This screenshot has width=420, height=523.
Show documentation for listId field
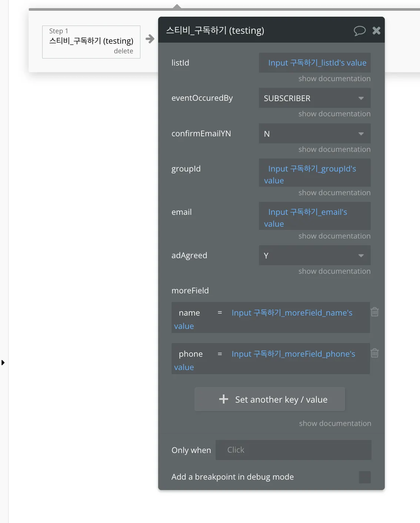334,79
